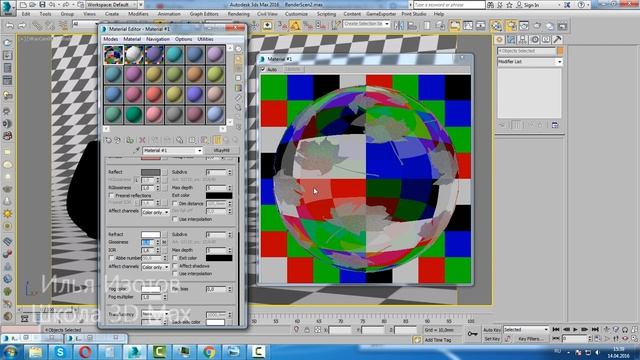This screenshot has width=640, height=360.
Task: Open Refract Affect channels dropdown
Action: [155, 267]
